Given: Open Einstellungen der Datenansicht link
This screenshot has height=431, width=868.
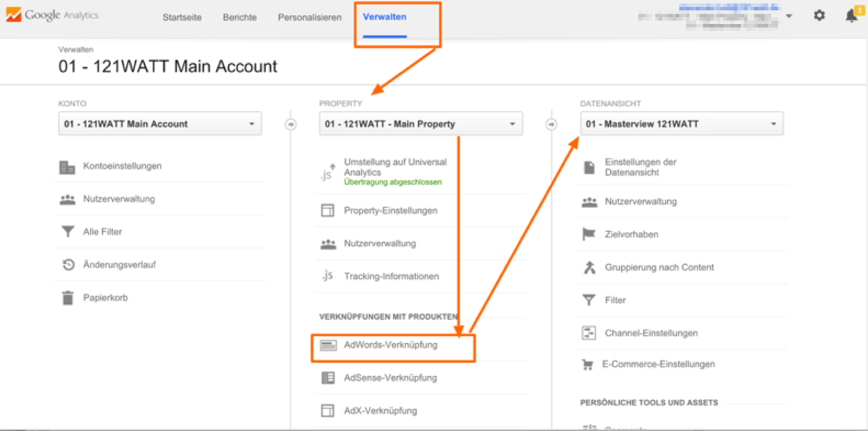Looking at the screenshot, I should click(x=641, y=167).
